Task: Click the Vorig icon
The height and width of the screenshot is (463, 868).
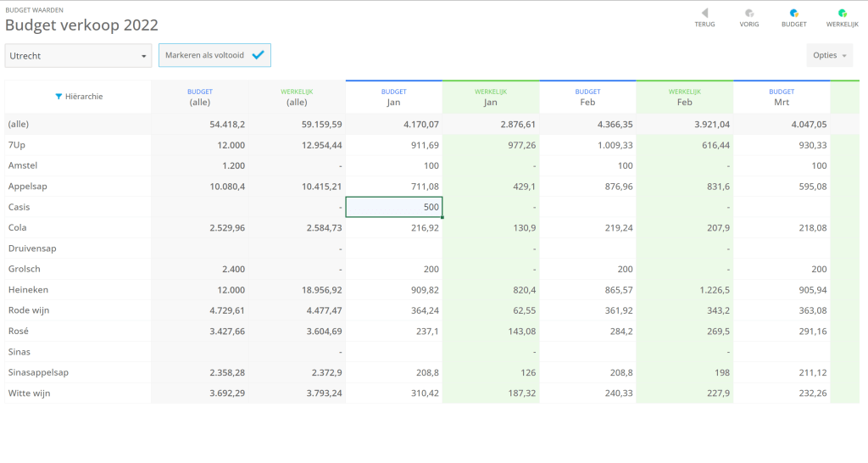Action: 749,14
